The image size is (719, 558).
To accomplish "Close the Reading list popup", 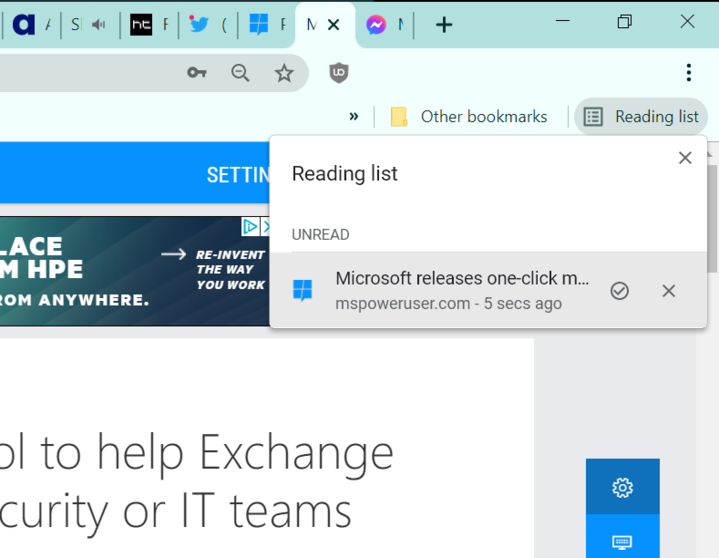I will (x=685, y=158).
